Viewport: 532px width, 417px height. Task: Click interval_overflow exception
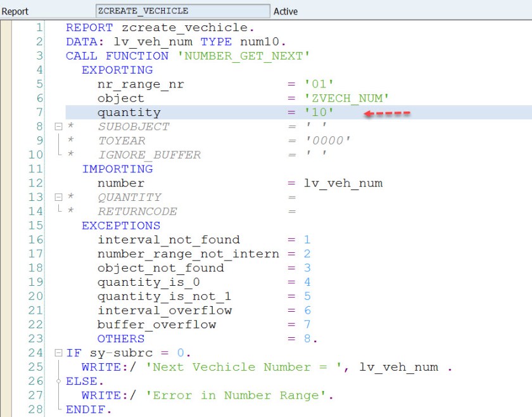165,311
